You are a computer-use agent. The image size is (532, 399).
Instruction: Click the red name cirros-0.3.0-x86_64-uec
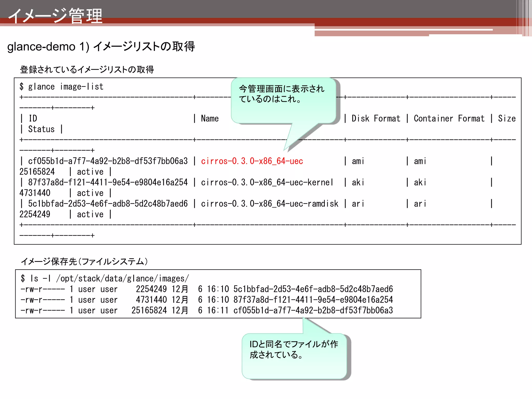coord(252,161)
